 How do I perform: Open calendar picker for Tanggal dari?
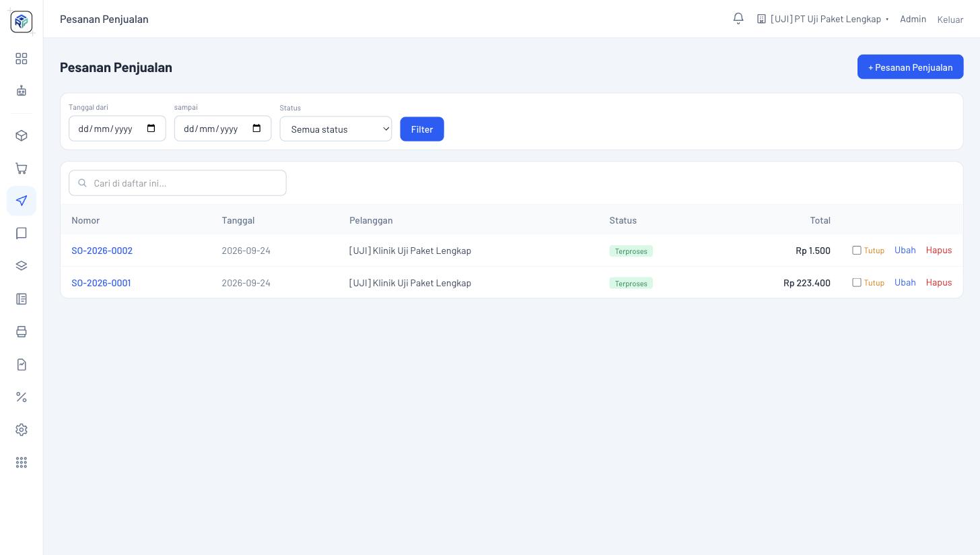[x=151, y=129]
